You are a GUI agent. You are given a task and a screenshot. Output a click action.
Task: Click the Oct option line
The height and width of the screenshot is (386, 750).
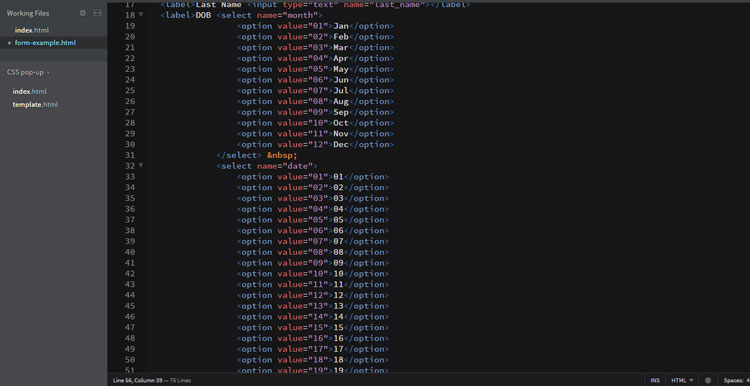tap(315, 123)
